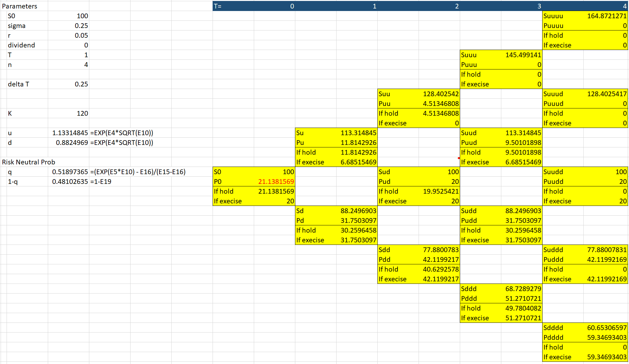Click the Puu value 4.51346808
Screen dimensions: 629x364
(x=439, y=104)
